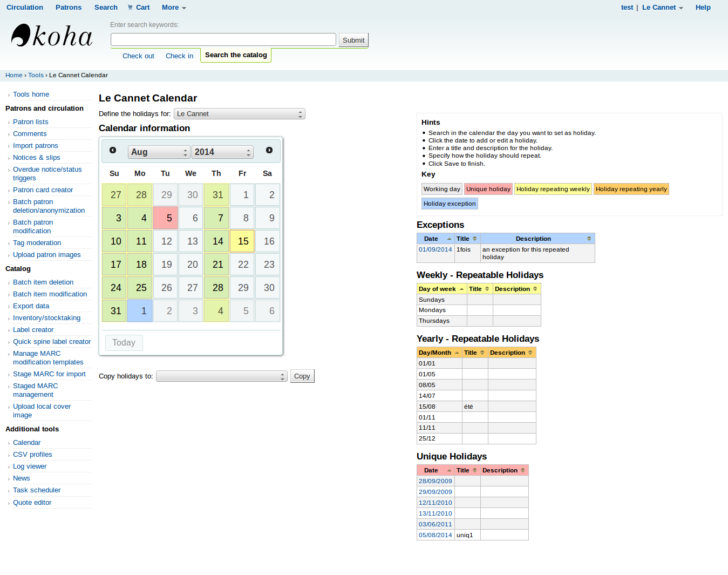Open the year dropdown showing 2014
728x575 pixels.
point(222,152)
